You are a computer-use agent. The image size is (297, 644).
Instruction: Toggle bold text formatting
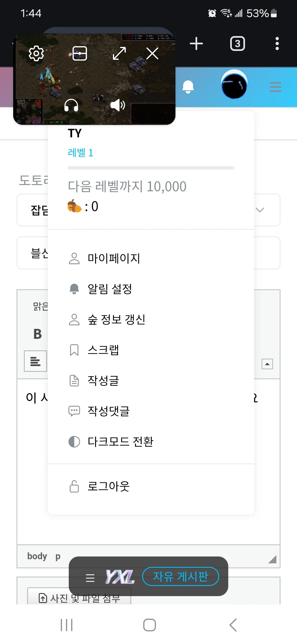[x=38, y=334]
